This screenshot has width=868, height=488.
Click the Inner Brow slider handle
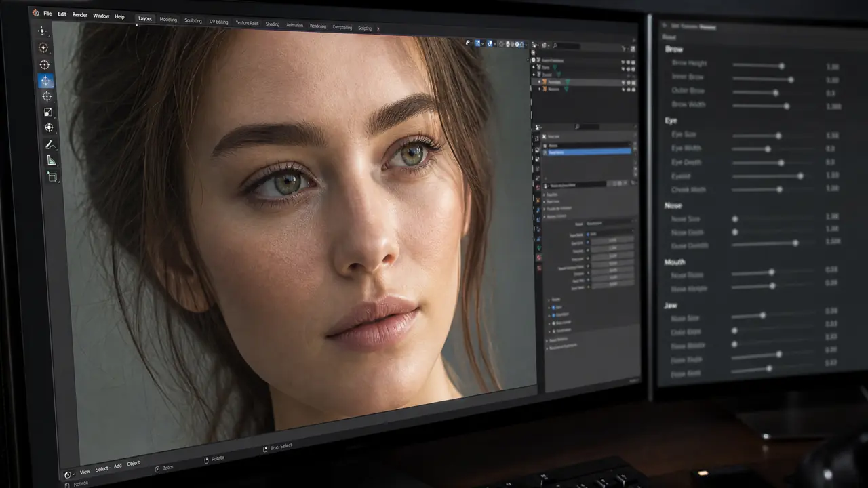click(791, 79)
